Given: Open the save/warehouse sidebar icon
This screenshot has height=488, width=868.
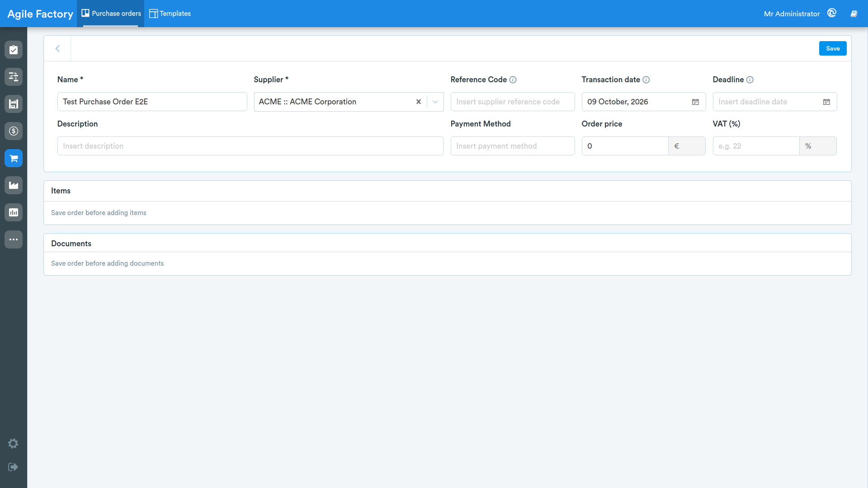Looking at the screenshot, I should point(14,104).
